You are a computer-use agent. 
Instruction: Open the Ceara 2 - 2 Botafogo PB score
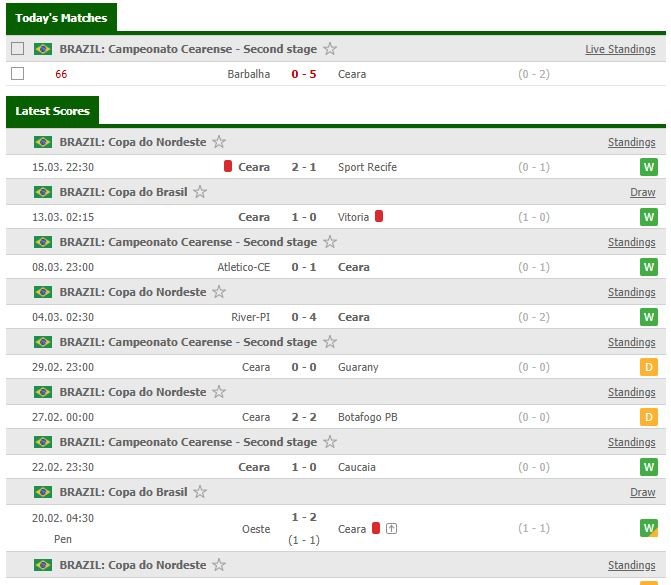(303, 417)
